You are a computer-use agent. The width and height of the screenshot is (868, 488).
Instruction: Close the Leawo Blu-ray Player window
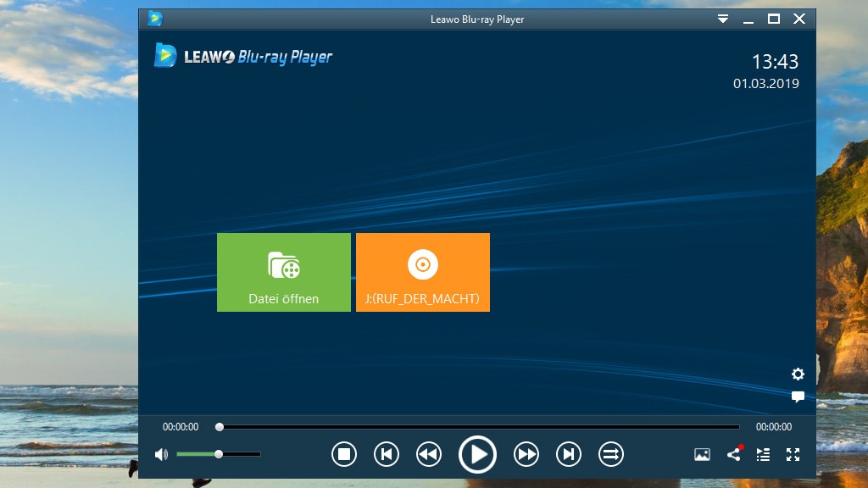click(799, 19)
